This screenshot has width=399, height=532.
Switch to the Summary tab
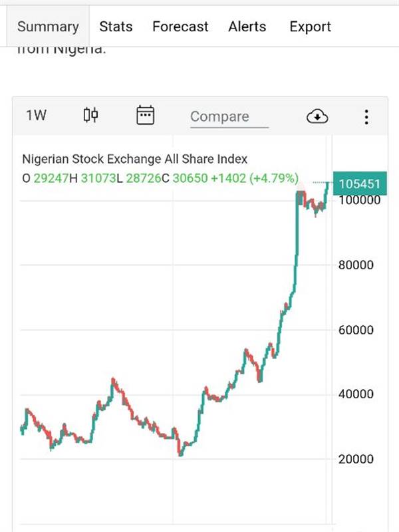coord(48,27)
